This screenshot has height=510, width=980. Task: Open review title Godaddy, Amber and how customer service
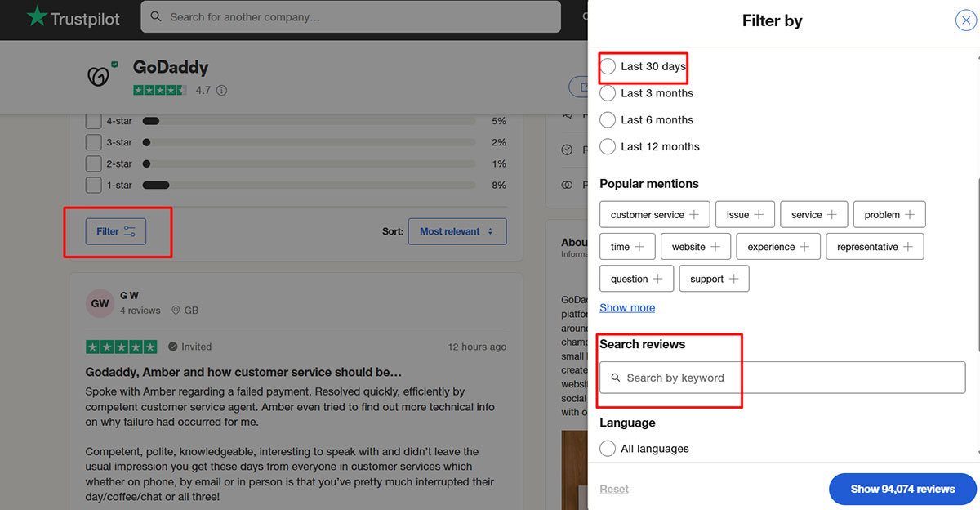pos(243,372)
